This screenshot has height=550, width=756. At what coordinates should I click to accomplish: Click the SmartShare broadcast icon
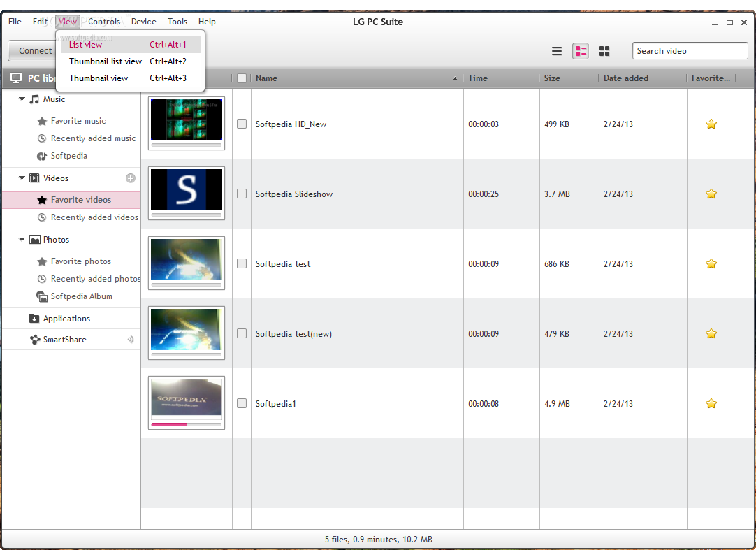coord(130,339)
